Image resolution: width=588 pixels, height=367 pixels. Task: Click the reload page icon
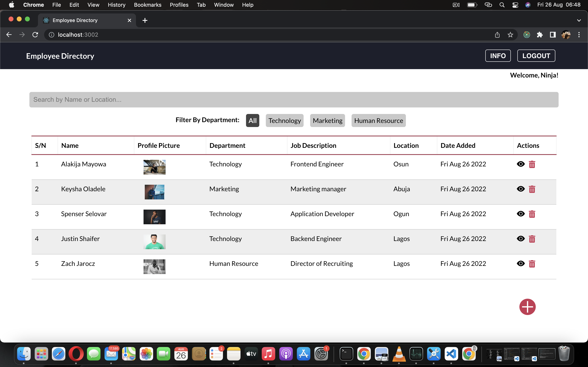point(35,34)
